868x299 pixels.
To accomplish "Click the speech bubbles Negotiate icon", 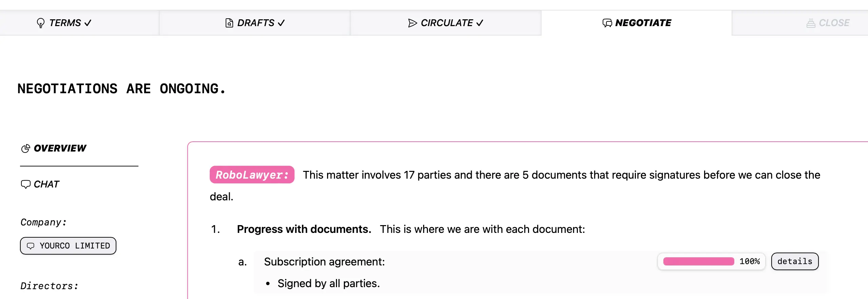I will tap(607, 23).
